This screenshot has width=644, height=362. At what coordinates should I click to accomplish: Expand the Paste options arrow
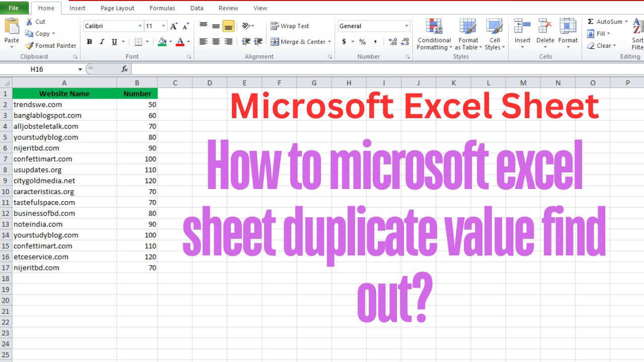point(12,47)
